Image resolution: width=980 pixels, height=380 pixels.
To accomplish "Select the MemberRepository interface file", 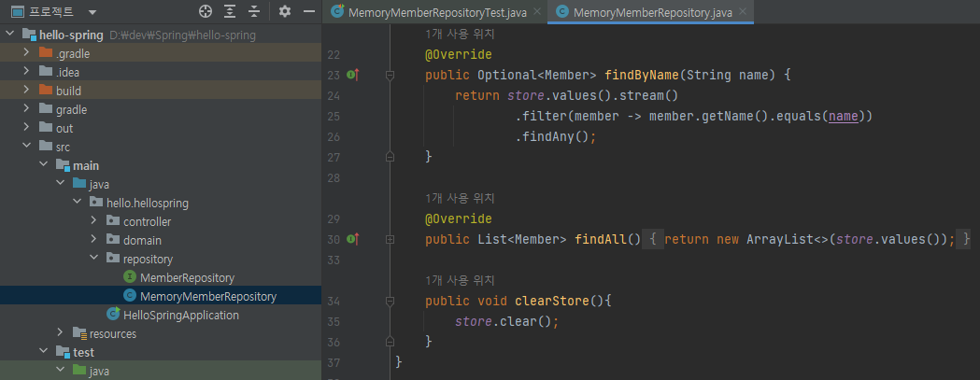I will point(188,277).
